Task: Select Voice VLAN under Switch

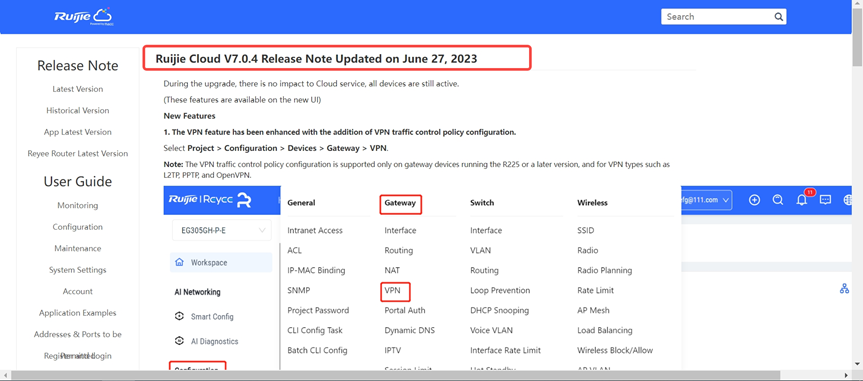Action: pos(491,330)
